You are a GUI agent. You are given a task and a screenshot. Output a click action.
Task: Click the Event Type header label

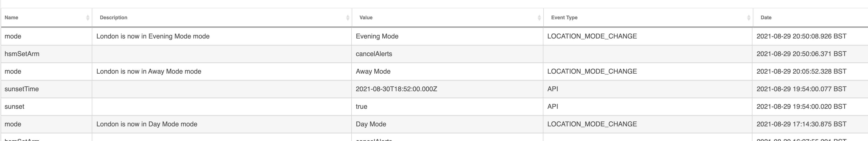pyautogui.click(x=564, y=18)
